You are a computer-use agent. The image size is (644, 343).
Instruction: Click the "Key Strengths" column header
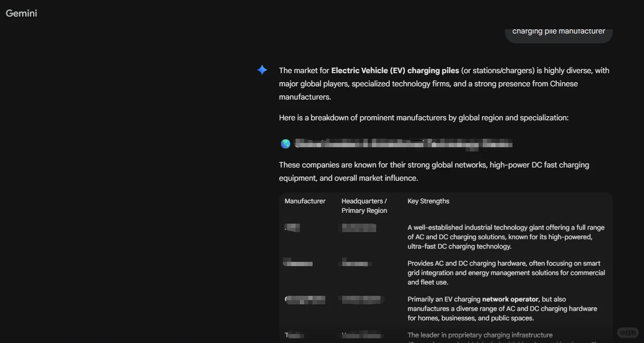[429, 201]
